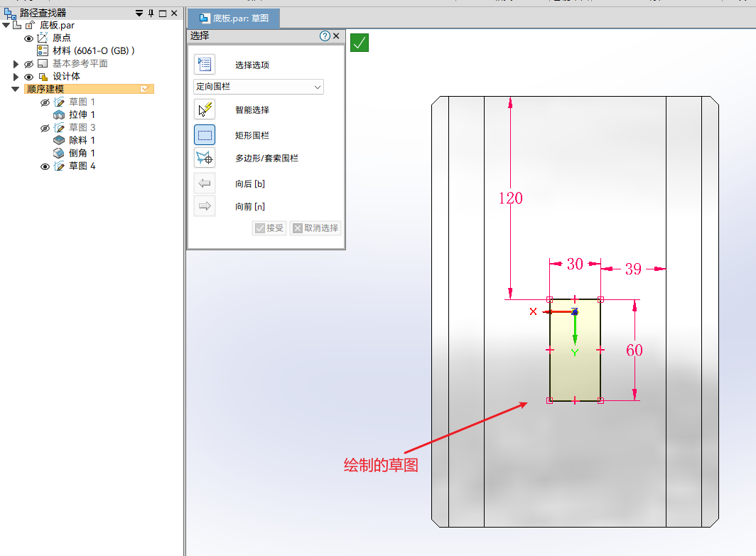Screen dimensions: 756x556
Task: Pick the Polygon/Lasso Fence tool icon
Action: click(205, 157)
